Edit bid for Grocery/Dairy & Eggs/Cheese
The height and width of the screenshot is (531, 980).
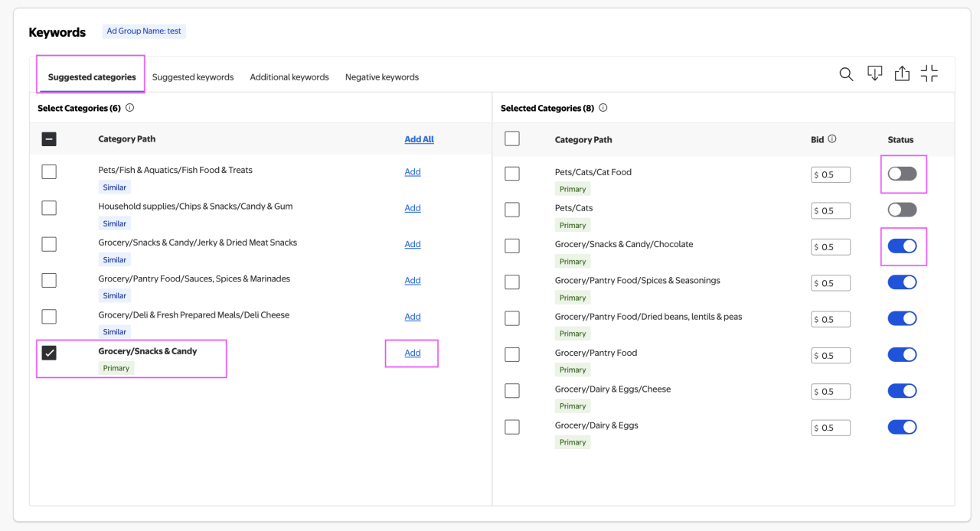831,392
